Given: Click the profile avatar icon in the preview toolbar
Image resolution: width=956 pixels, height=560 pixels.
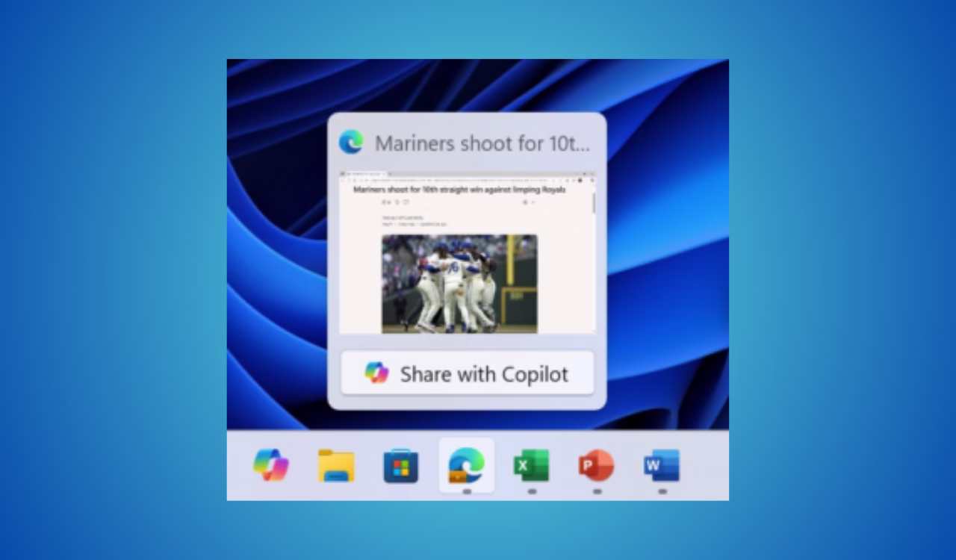Looking at the screenshot, I should pyautogui.click(x=581, y=180).
